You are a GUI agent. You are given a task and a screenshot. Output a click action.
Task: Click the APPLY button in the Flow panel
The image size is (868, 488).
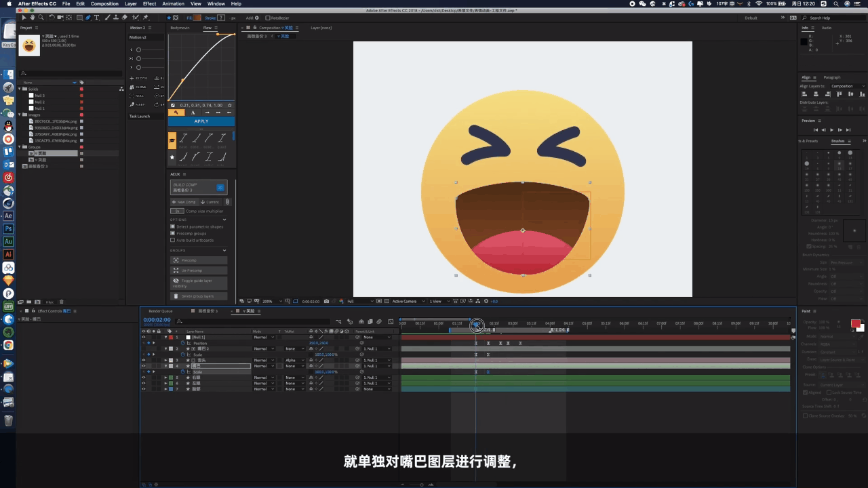pos(201,121)
